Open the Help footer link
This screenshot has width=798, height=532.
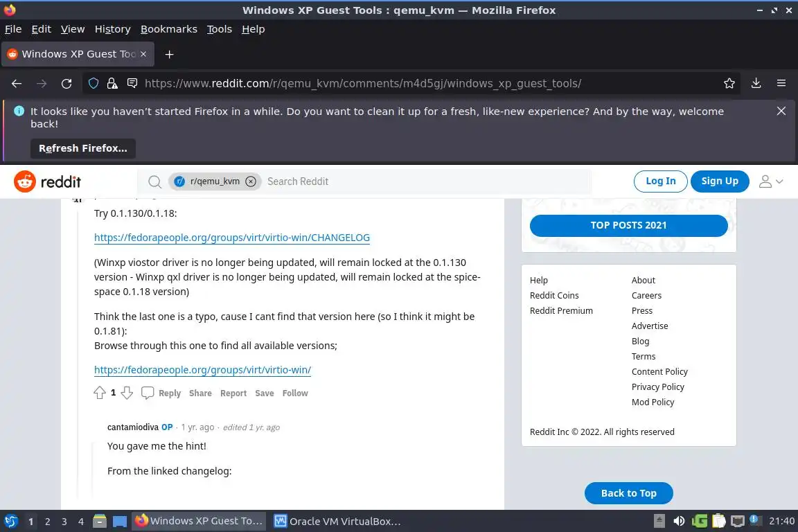(x=538, y=280)
